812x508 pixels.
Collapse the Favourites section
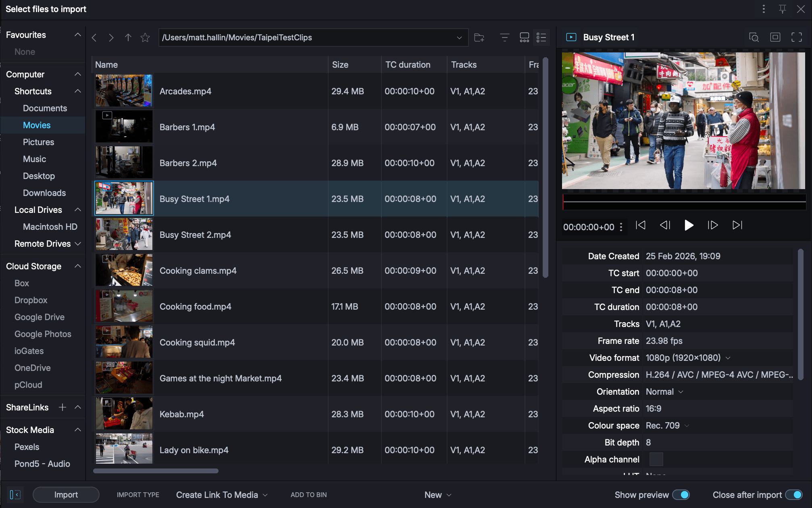tap(78, 35)
